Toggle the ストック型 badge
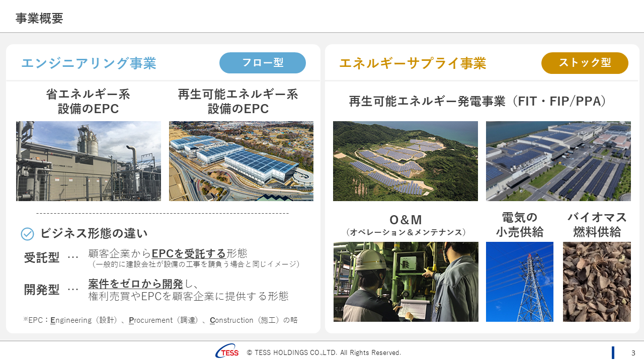 coord(585,63)
